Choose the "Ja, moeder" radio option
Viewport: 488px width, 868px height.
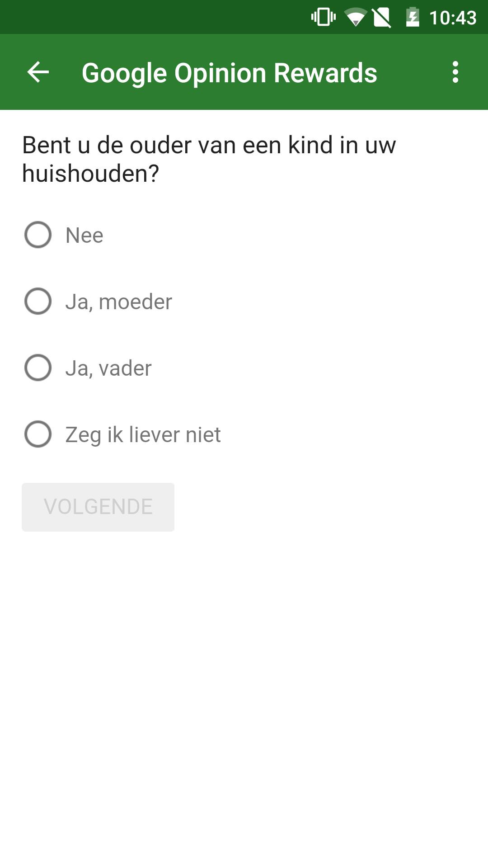[x=38, y=301]
